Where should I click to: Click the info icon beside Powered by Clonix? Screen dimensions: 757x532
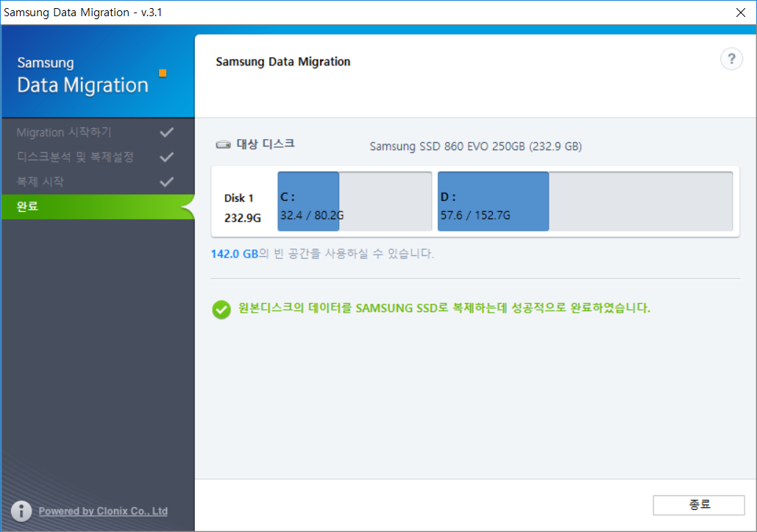point(21,511)
